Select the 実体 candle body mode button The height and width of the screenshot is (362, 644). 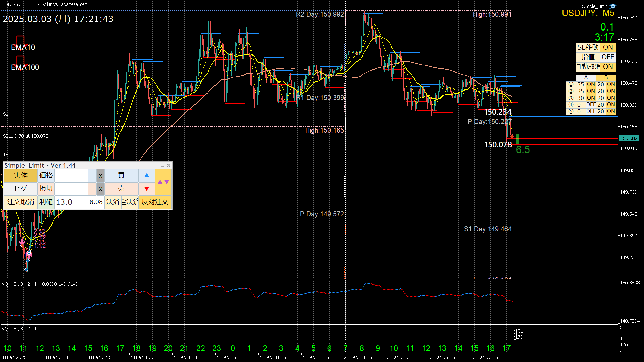click(21, 175)
